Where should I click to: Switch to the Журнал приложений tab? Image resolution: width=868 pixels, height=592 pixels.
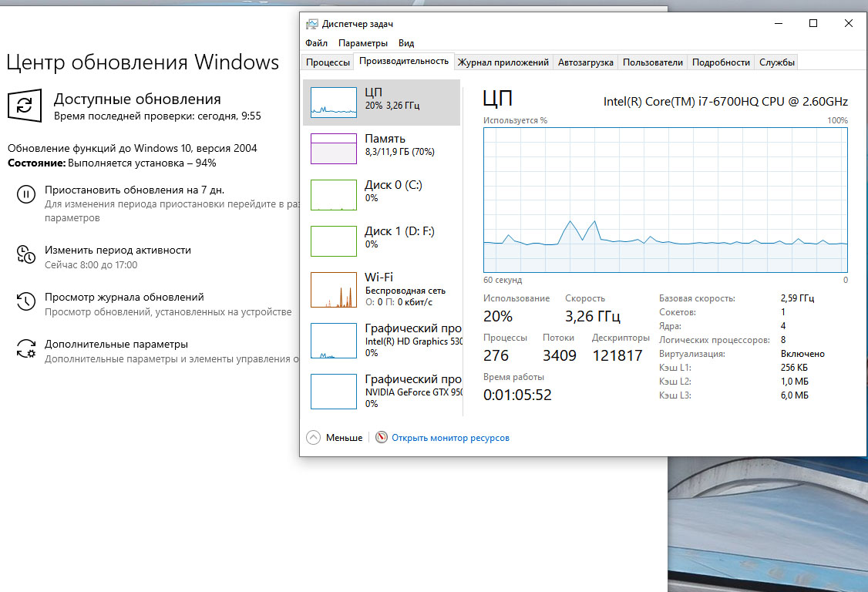503,62
